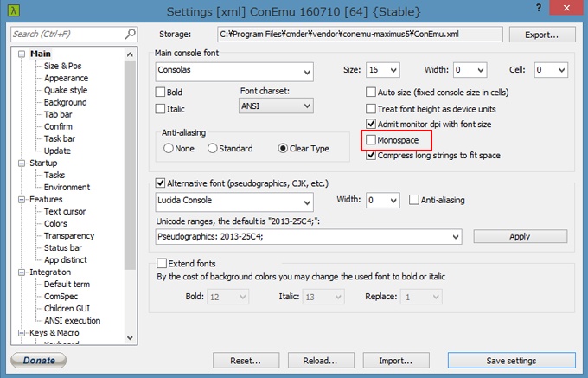Click the Reload button
Image resolution: width=588 pixels, height=378 pixels.
coord(321,361)
